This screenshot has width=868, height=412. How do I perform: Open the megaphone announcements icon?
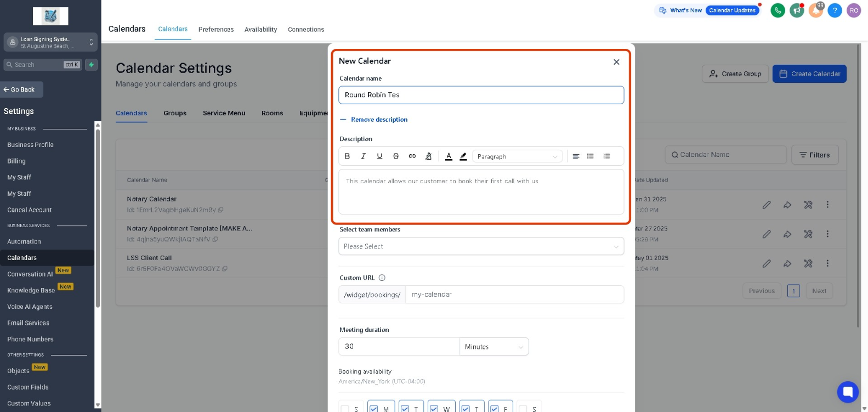click(x=797, y=10)
